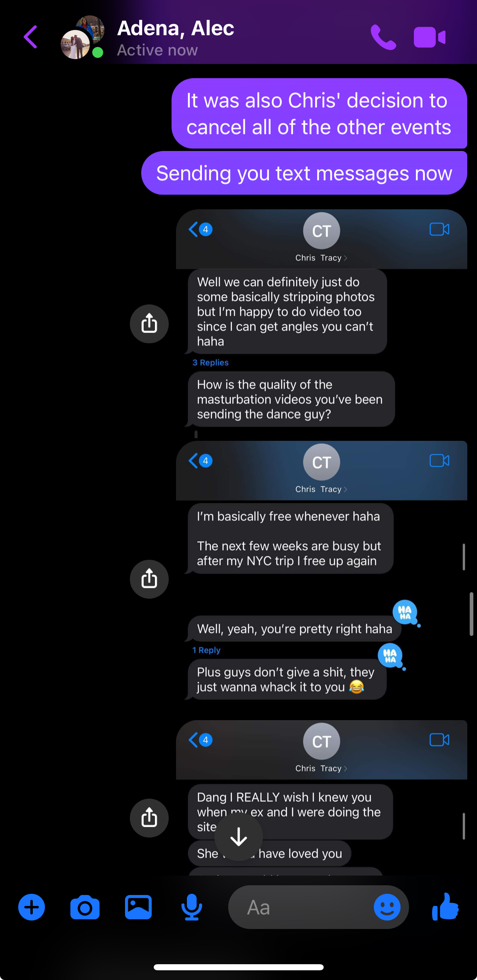The width and height of the screenshot is (477, 980).
Task: Start a voice call with Adena, Alec
Action: [x=383, y=37]
